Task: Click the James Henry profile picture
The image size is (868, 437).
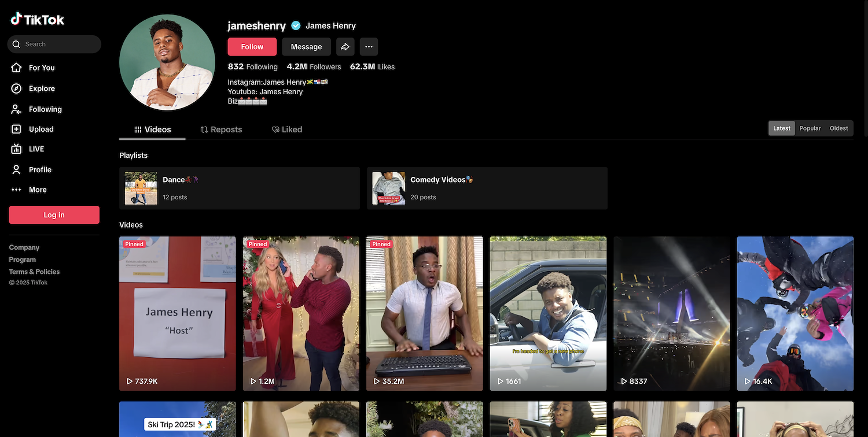Action: pyautogui.click(x=167, y=62)
